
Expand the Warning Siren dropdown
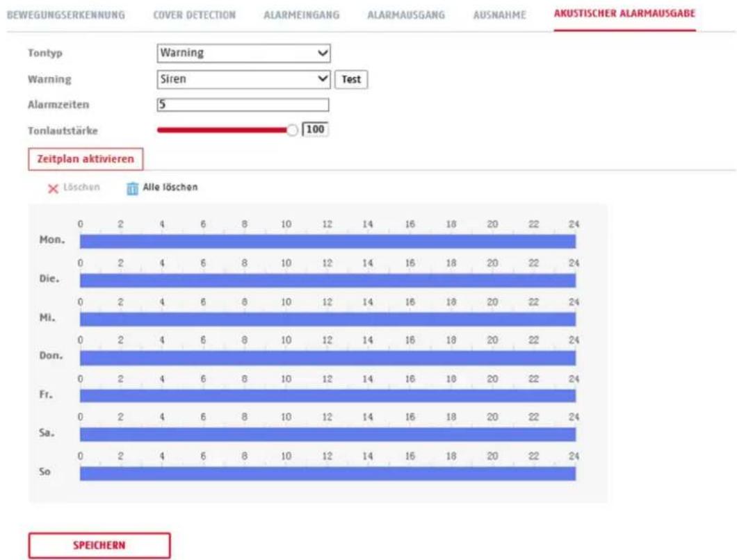tap(243, 79)
